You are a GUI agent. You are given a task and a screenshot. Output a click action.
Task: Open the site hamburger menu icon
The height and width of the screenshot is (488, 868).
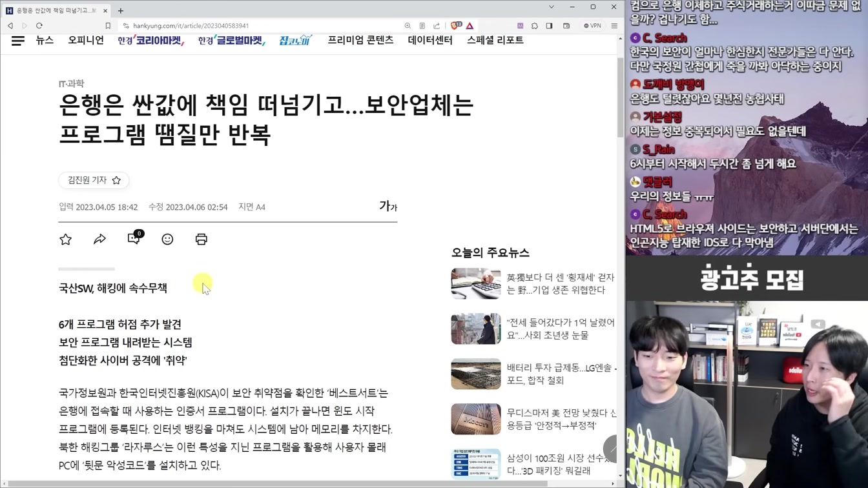click(x=18, y=41)
